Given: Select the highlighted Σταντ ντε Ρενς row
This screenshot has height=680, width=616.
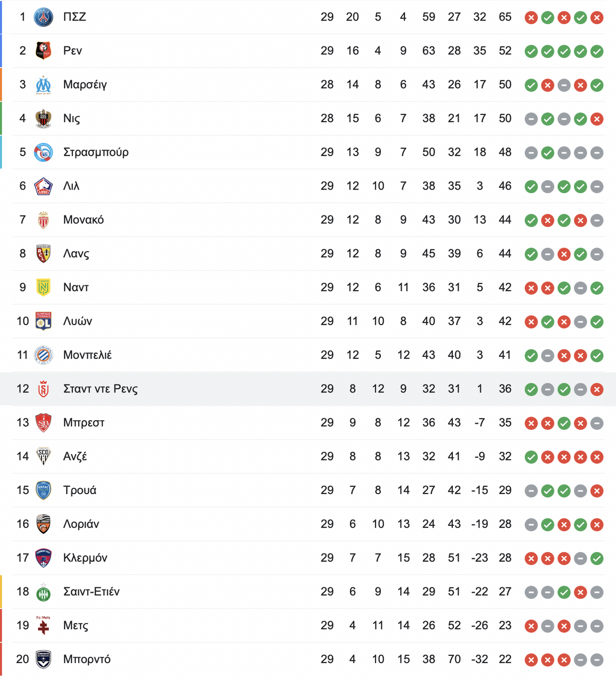Looking at the screenshot, I should (x=308, y=389).
